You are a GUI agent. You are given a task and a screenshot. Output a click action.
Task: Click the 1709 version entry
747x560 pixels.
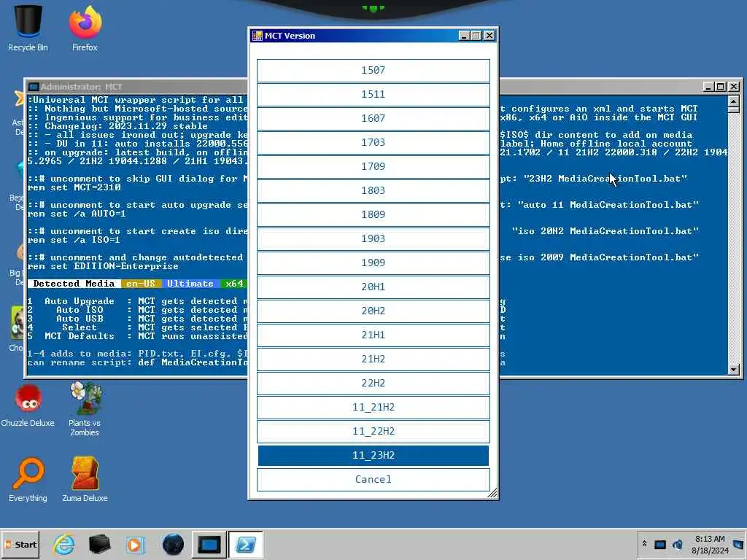pyautogui.click(x=373, y=167)
